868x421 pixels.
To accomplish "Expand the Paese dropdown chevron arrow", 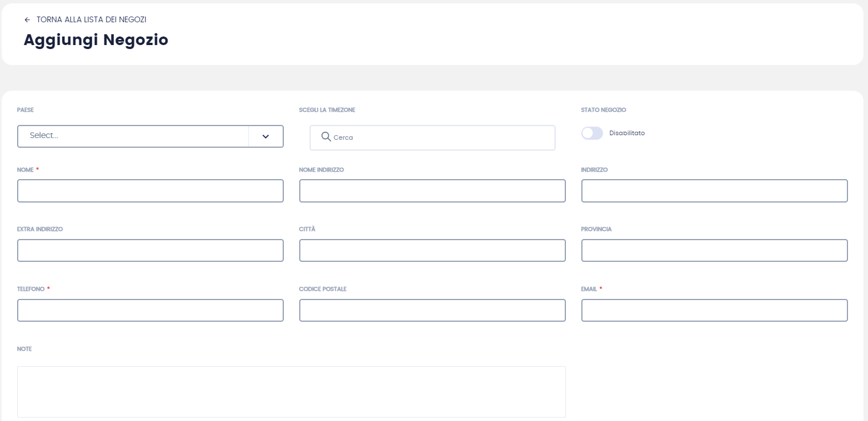I will pyautogui.click(x=266, y=136).
